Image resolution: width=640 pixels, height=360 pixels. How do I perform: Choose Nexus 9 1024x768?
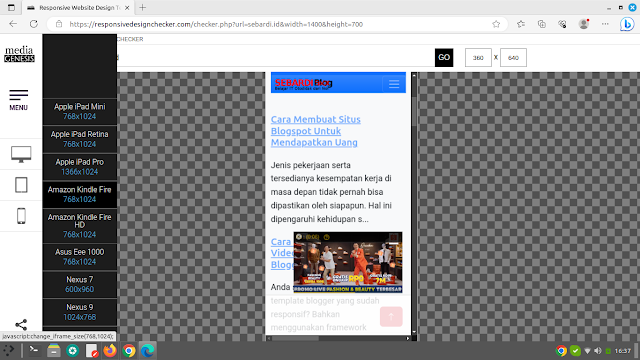point(80,312)
